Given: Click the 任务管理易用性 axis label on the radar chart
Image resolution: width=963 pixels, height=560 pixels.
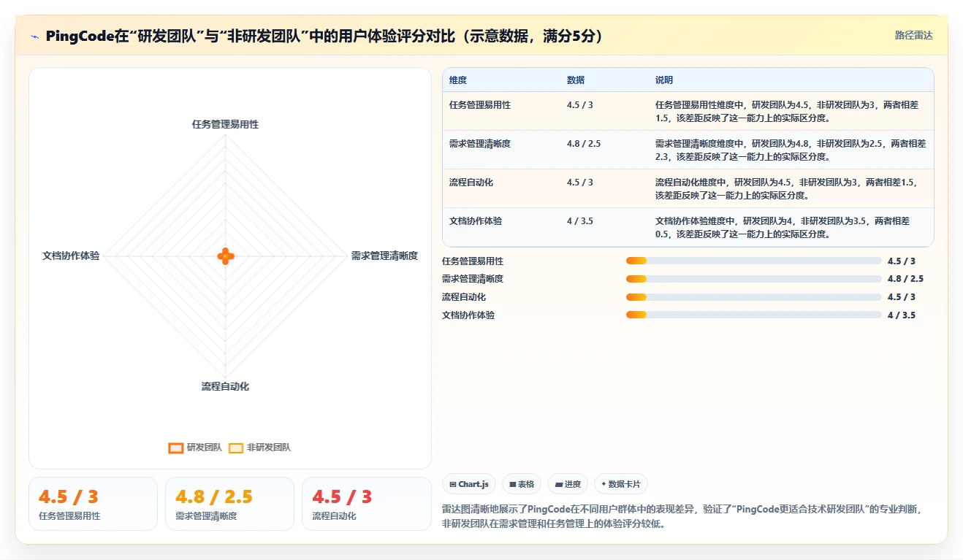Looking at the screenshot, I should pos(225,124).
